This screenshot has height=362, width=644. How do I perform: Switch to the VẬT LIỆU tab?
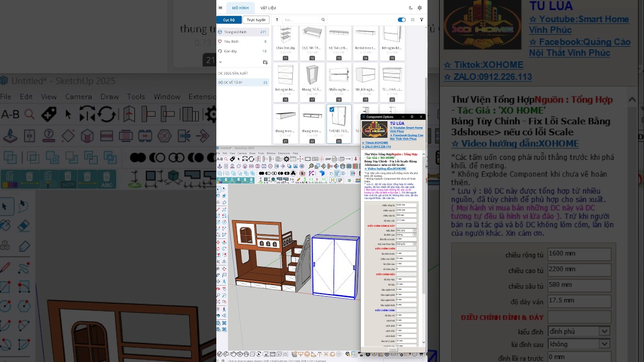click(268, 8)
